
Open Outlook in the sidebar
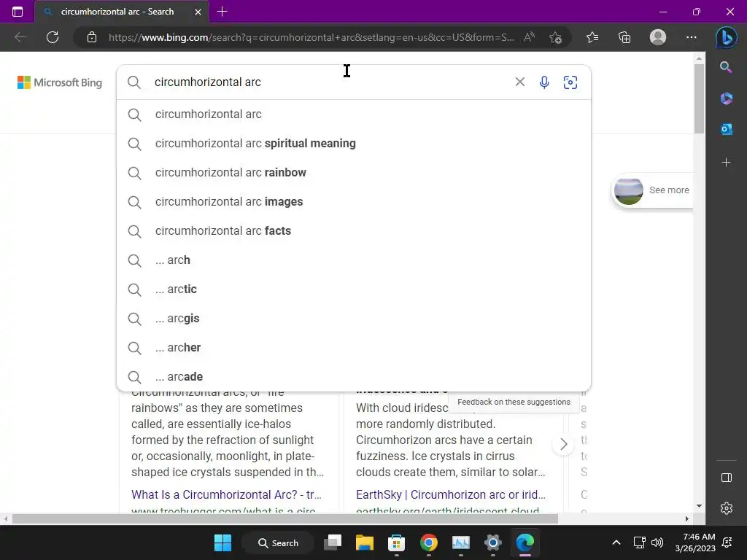(726, 129)
